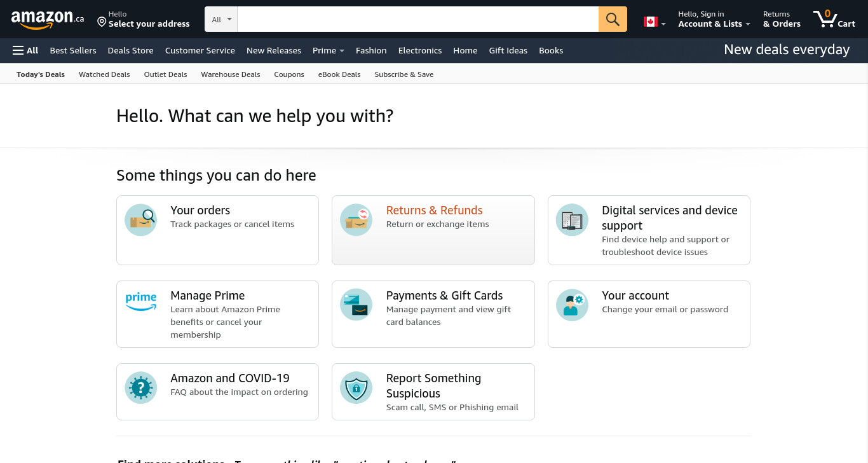This screenshot has width=868, height=463.
Task: Click the Amazon.ca logo
Action: click(x=48, y=20)
